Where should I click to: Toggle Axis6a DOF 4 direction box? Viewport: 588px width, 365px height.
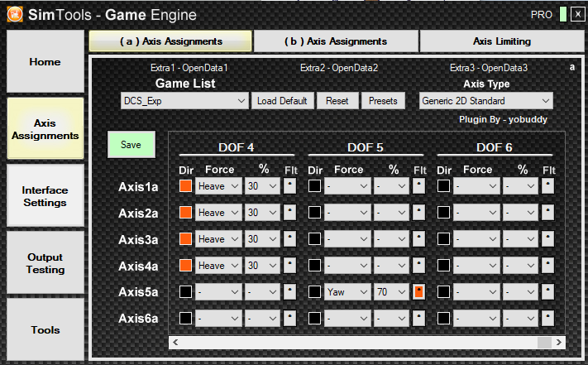pos(185,318)
